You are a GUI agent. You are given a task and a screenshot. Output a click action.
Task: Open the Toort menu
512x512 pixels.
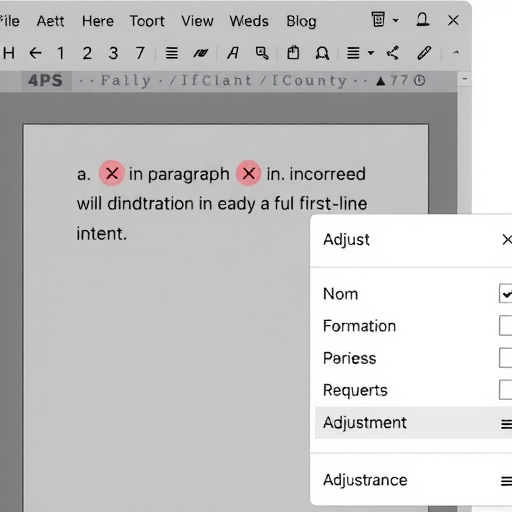[147, 21]
